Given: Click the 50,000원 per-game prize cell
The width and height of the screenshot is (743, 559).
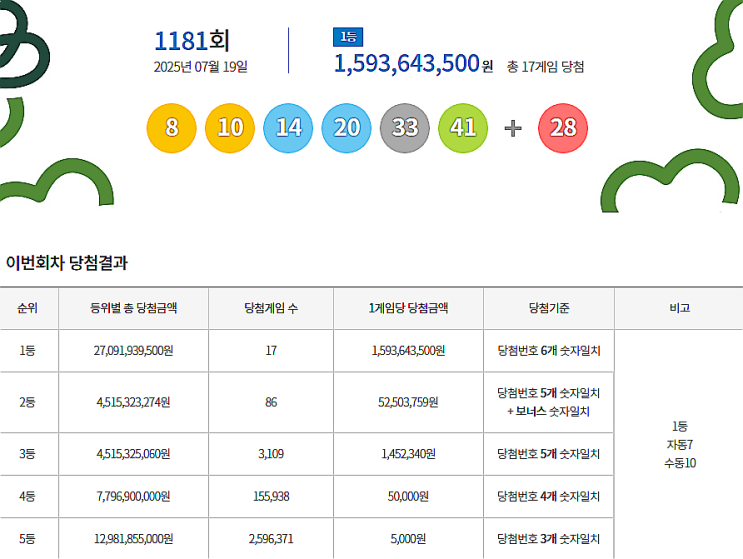Looking at the screenshot, I should coord(408,496).
